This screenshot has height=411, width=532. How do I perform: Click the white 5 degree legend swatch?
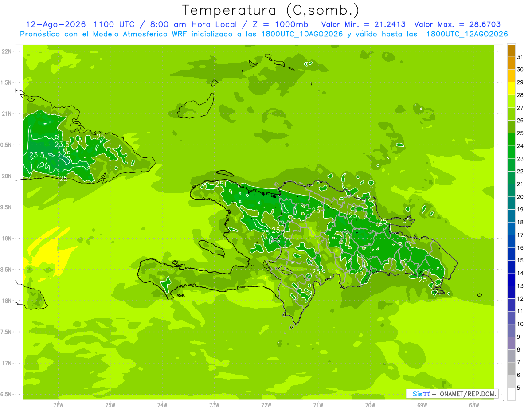click(511, 394)
